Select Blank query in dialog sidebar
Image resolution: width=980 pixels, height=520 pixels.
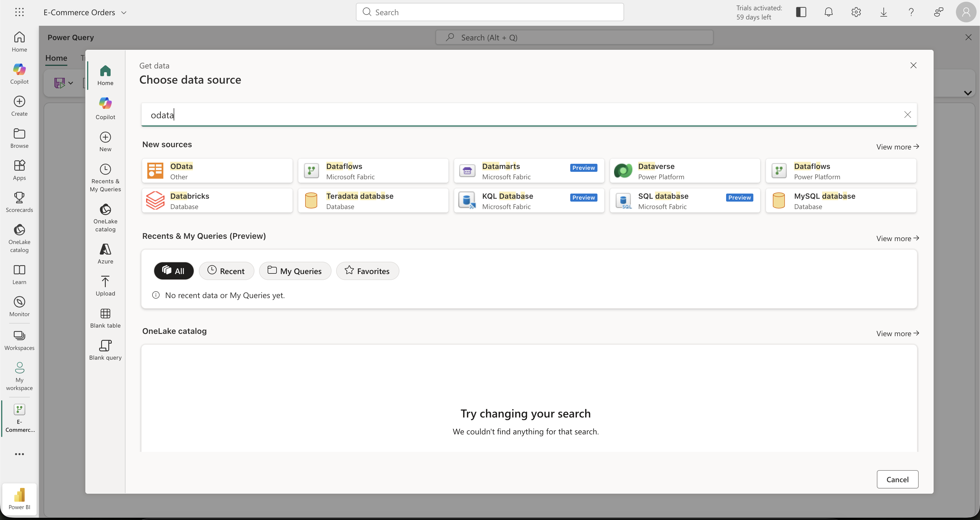coord(105,350)
